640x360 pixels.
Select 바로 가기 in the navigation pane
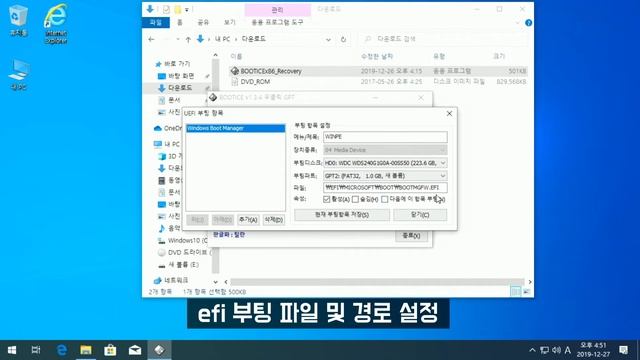point(173,64)
